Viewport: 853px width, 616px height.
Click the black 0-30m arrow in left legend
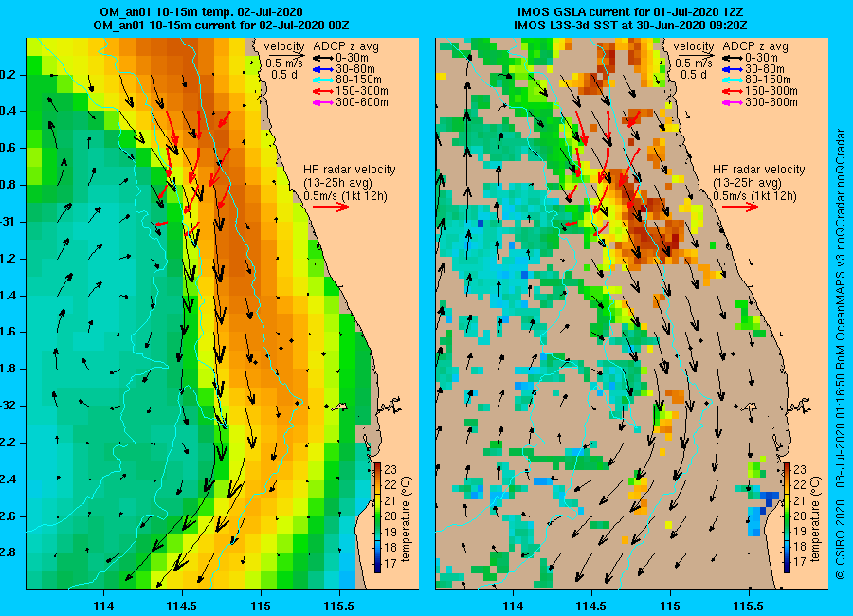click(322, 58)
